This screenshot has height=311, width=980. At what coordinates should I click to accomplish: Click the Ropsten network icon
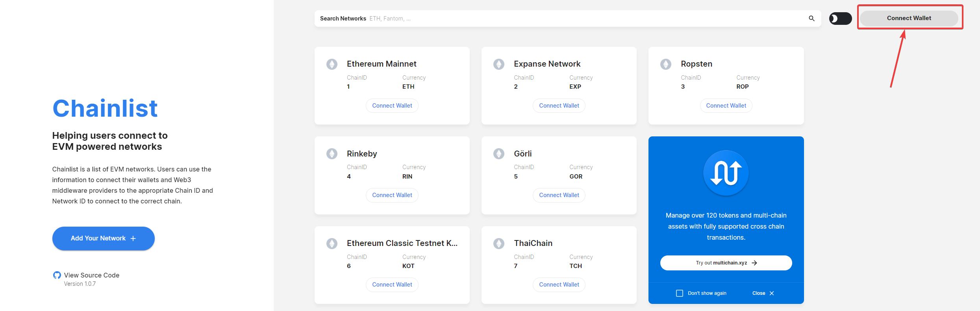(666, 64)
